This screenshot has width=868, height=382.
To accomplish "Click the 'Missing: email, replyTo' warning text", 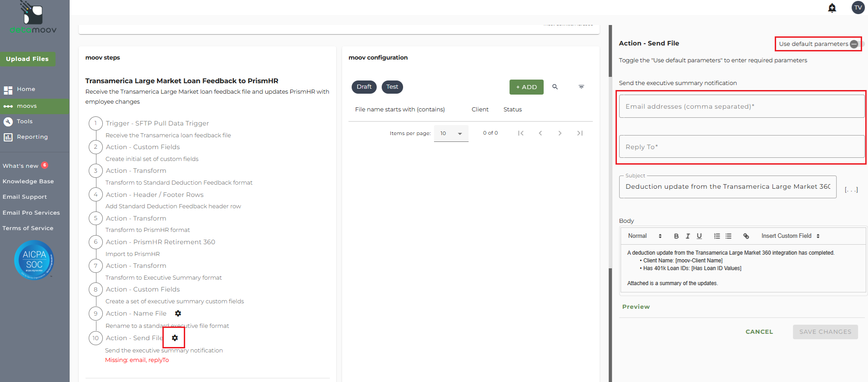I will pyautogui.click(x=137, y=360).
